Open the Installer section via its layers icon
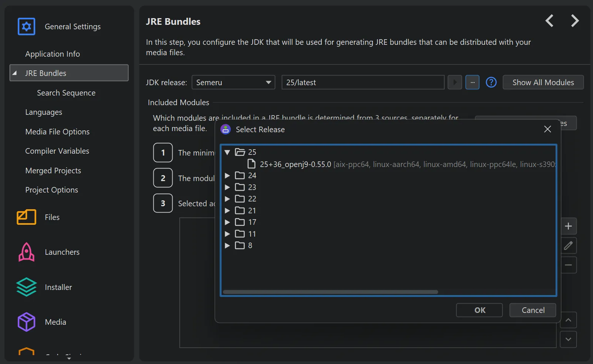 click(x=26, y=287)
